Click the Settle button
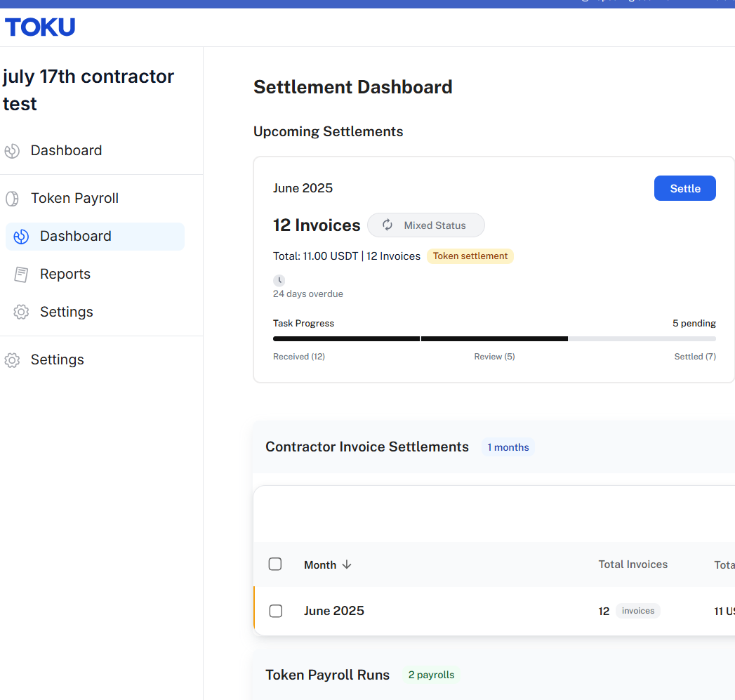The width and height of the screenshot is (735, 700). (685, 188)
